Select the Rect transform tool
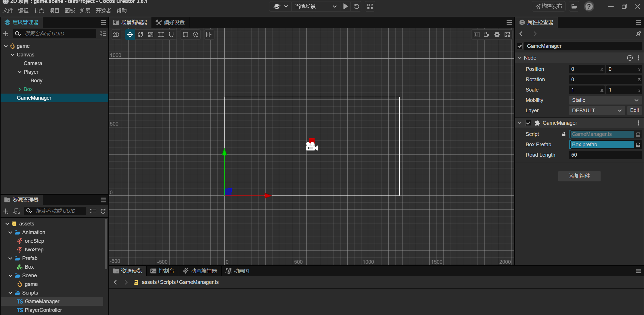Image resolution: width=644 pixels, height=315 pixels. click(161, 35)
